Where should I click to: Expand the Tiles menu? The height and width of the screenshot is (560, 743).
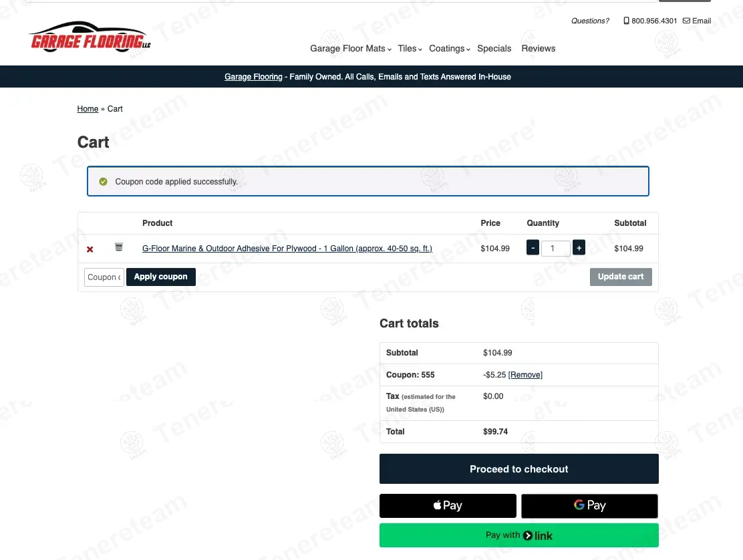tap(410, 48)
